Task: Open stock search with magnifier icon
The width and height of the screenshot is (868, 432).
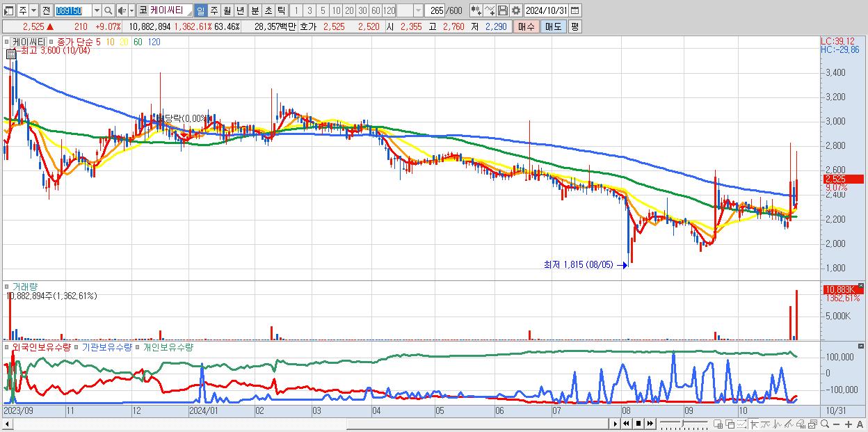Action: click(108, 10)
